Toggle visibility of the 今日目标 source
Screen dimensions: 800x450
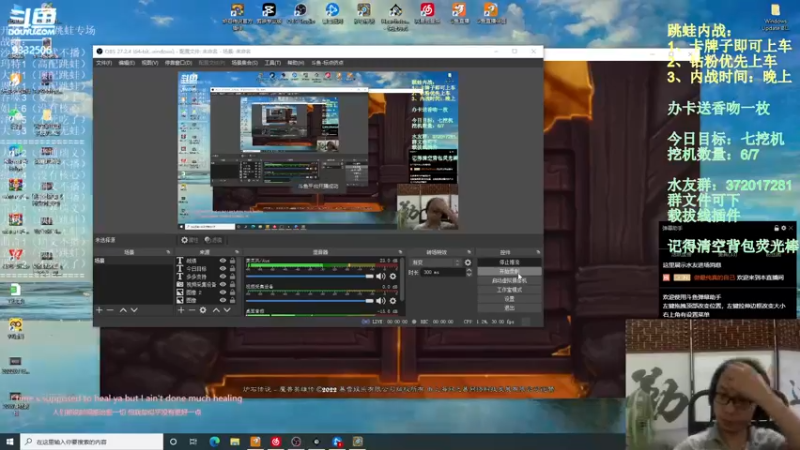[x=222, y=268]
